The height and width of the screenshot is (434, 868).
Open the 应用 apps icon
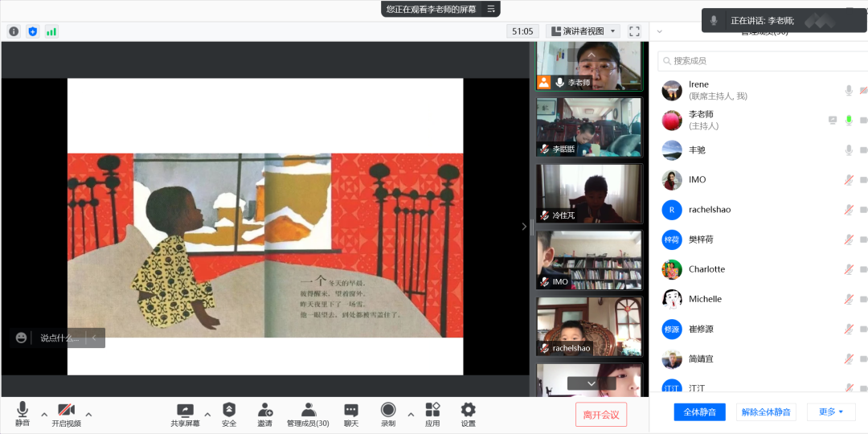[432, 410]
